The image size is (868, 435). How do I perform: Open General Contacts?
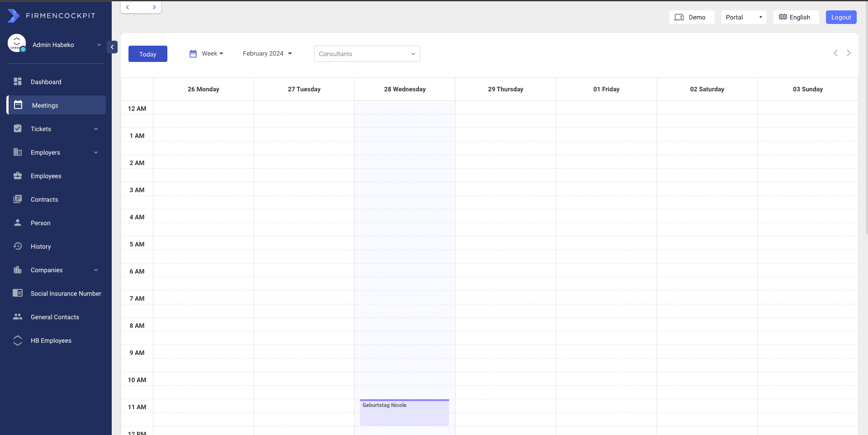tap(56, 317)
